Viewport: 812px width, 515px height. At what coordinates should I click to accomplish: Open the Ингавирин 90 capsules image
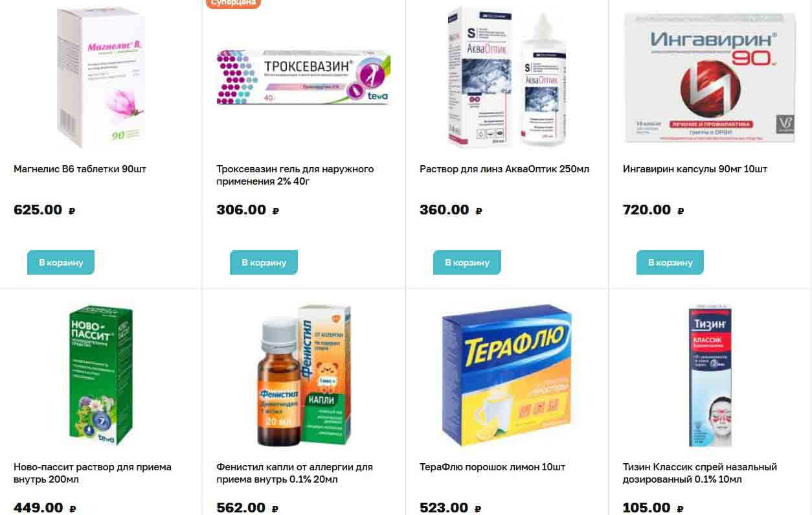[x=710, y=78]
